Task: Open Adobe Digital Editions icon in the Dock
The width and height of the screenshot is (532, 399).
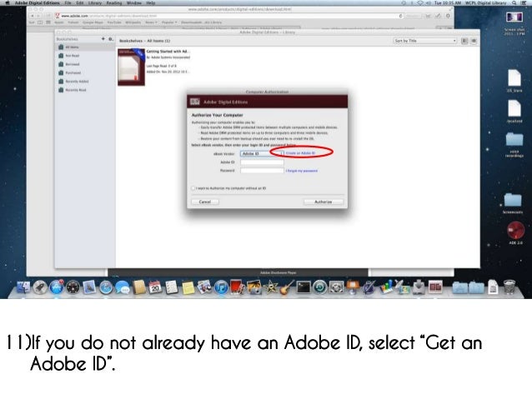Action: 435,287
